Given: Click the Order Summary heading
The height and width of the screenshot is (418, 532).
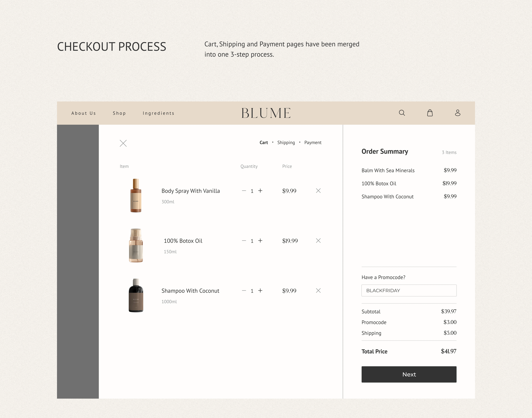Looking at the screenshot, I should click(x=385, y=152).
